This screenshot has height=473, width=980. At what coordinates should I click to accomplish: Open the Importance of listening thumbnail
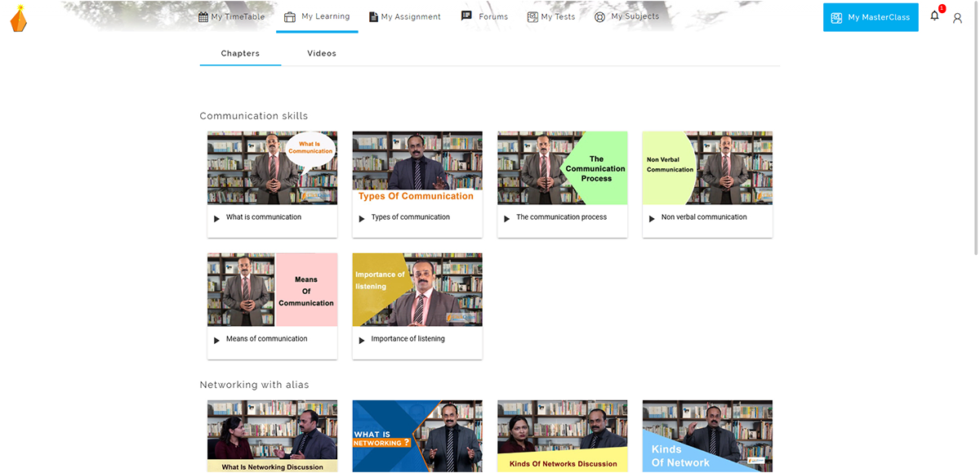tap(417, 289)
